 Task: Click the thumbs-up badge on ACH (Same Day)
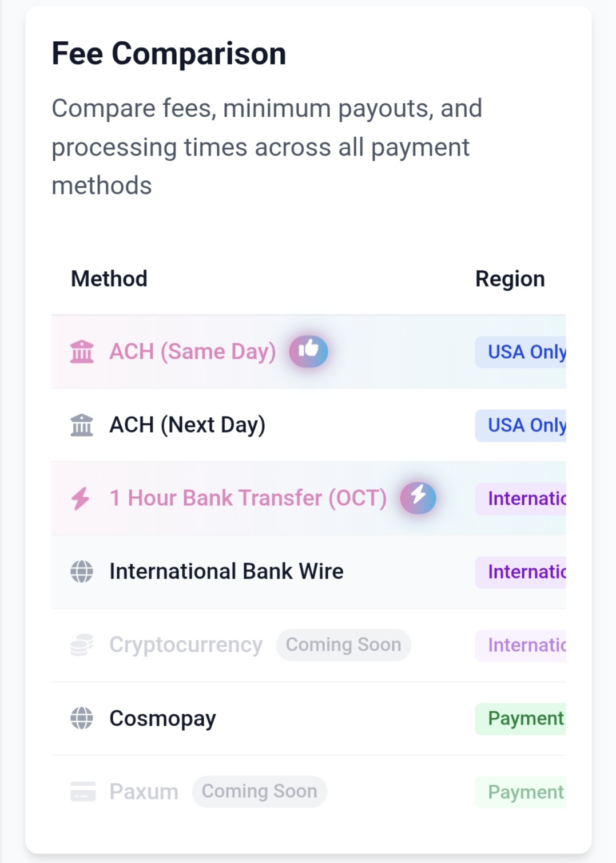point(308,351)
